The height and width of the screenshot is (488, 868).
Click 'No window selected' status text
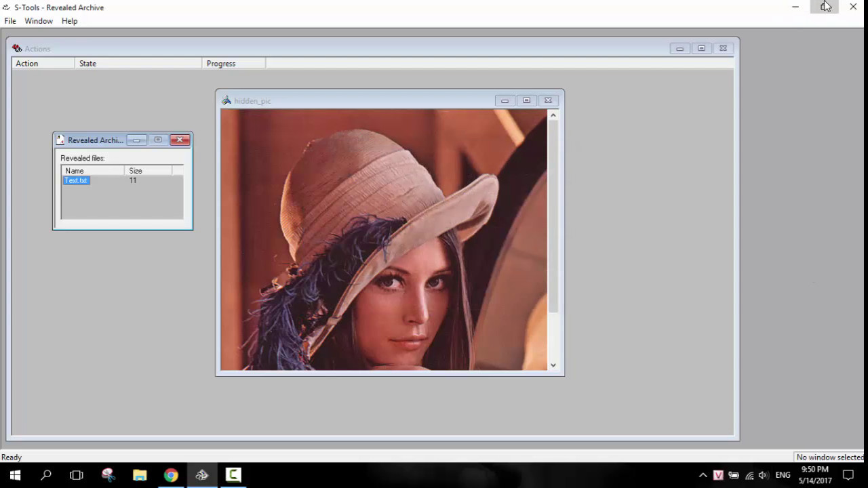(830, 457)
